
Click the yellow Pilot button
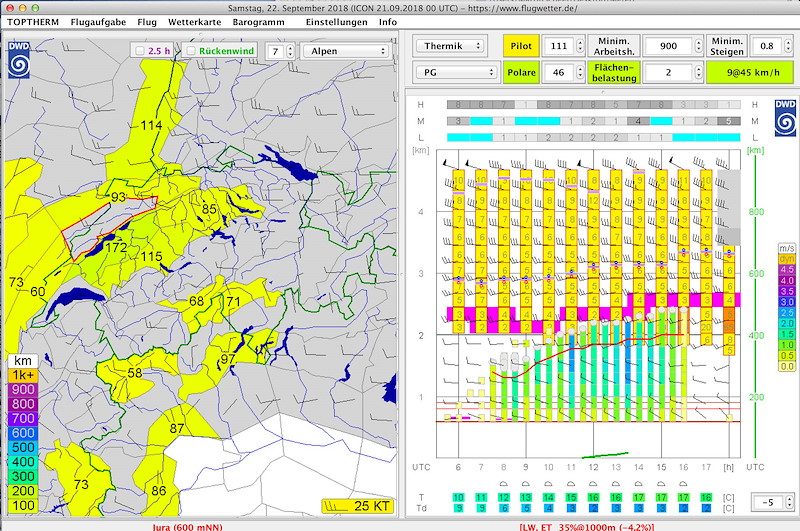pyautogui.click(x=521, y=46)
